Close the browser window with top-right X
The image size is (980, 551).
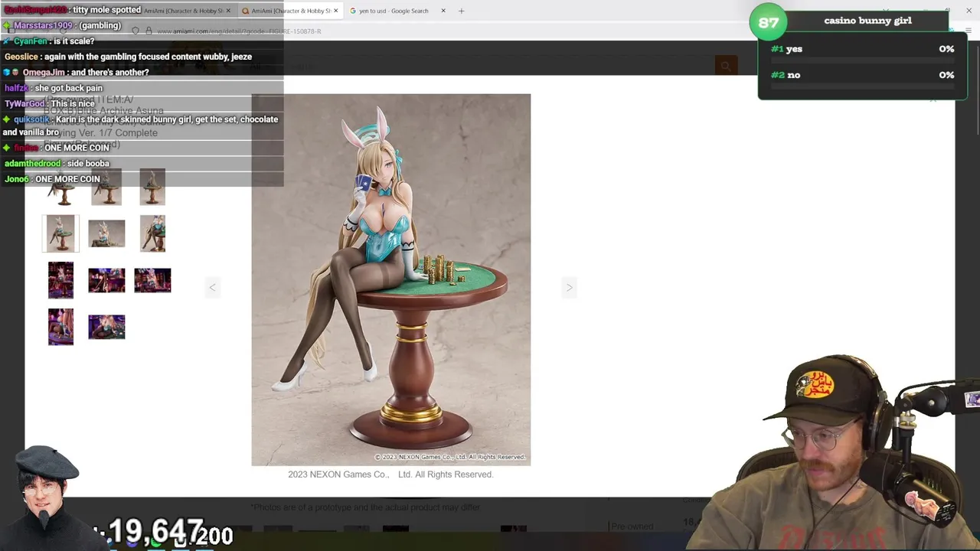point(969,11)
